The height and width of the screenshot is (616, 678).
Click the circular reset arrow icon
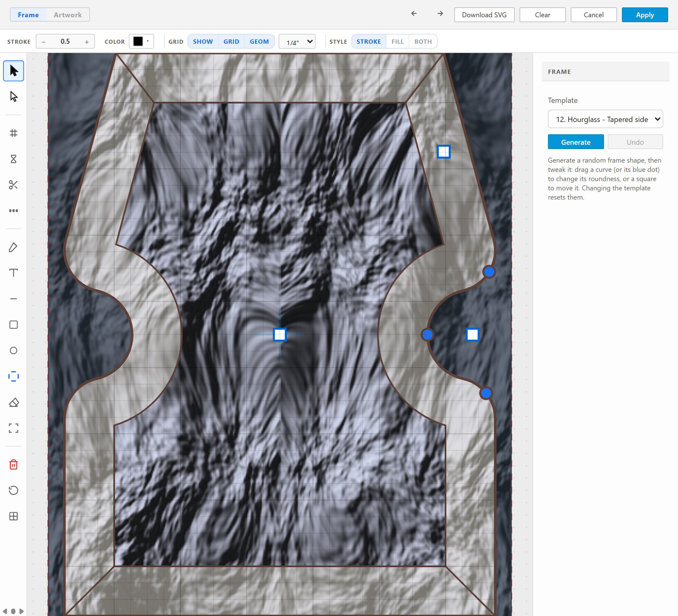point(14,490)
